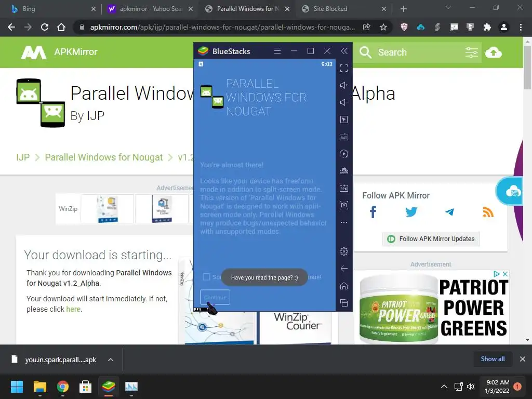Screen dimensions: 532x399
Task: Open Chrome extensions puzzle icon
Action: (487, 27)
